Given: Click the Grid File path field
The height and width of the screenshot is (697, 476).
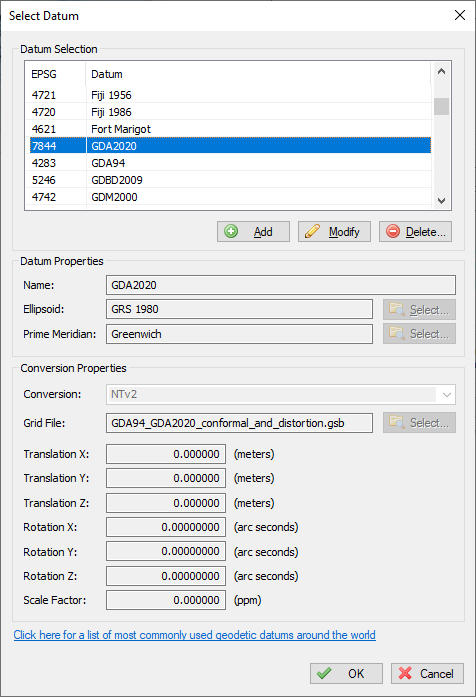Looking at the screenshot, I should 239,423.
